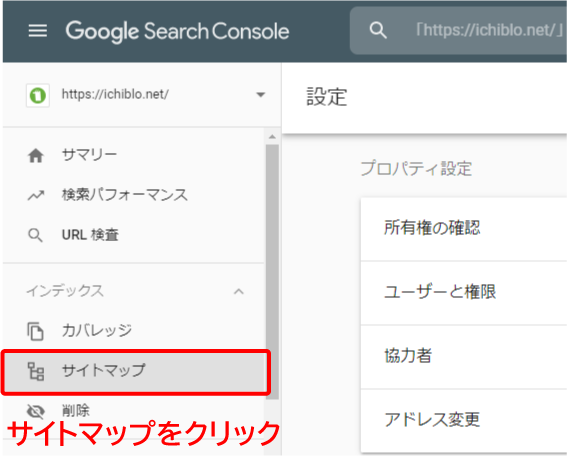
Task: Click the magnifier icon beside URL 検査
Action: 35,235
